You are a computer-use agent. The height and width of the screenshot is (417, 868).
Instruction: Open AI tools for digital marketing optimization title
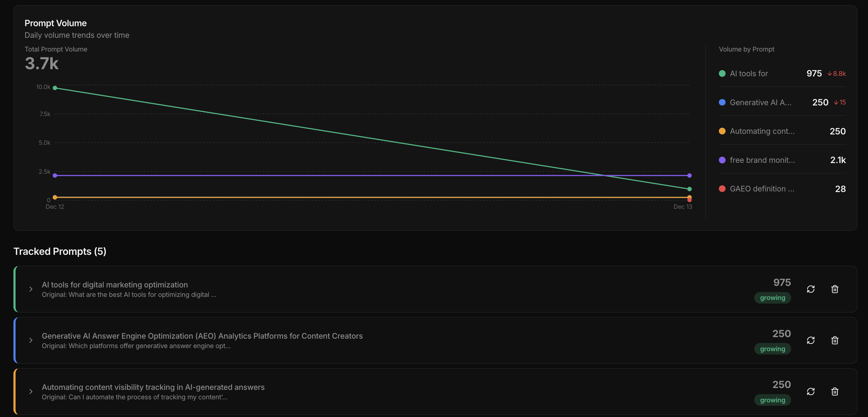point(115,285)
